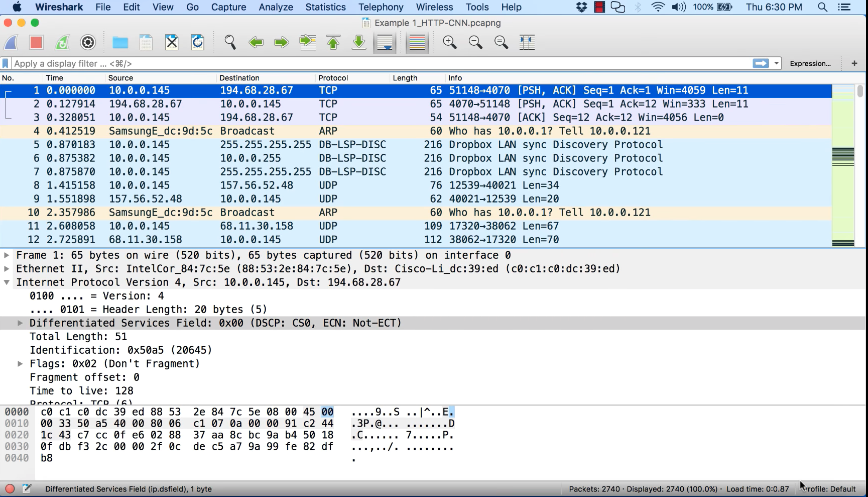868x497 pixels.
Task: Close this capture file X icon
Action: pyautogui.click(x=172, y=43)
